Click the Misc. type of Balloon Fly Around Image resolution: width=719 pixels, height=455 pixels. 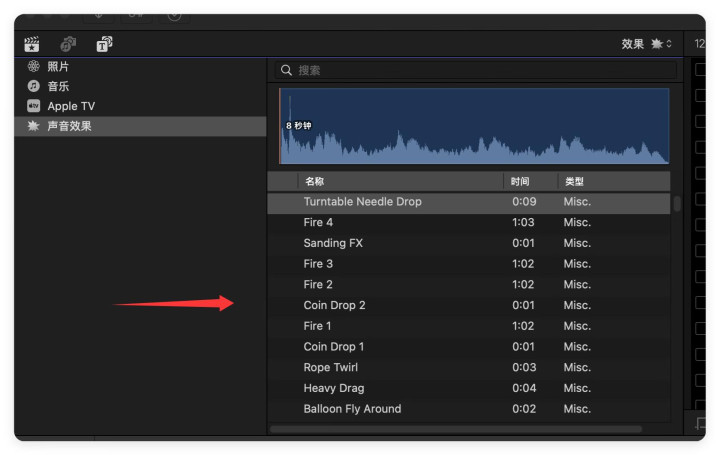tap(577, 409)
